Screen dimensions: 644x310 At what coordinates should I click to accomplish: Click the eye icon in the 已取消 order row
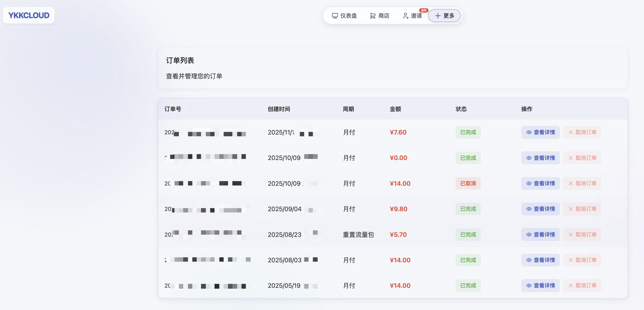(x=529, y=183)
